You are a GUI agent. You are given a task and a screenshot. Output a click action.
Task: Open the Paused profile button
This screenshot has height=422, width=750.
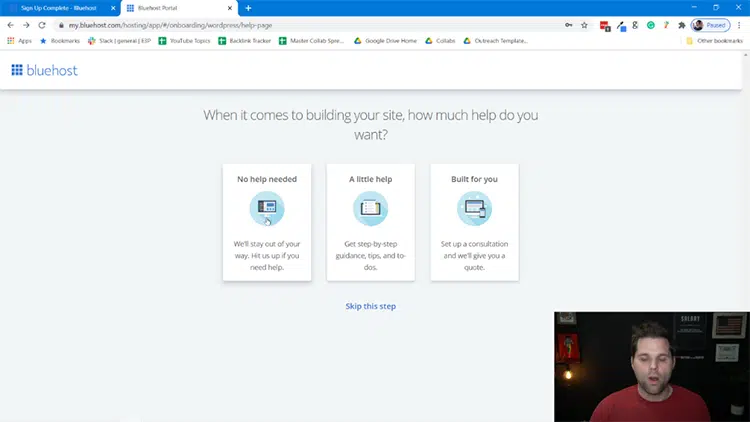[710, 25]
